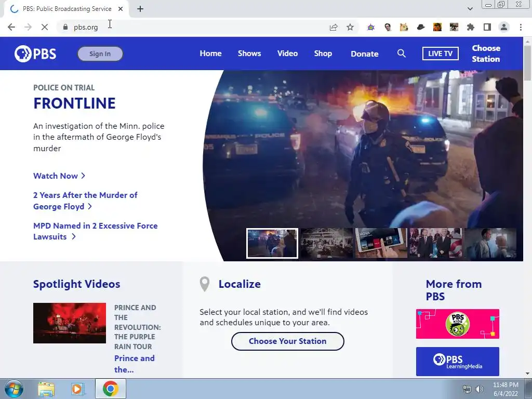Stop page loading with X button

click(x=45, y=27)
